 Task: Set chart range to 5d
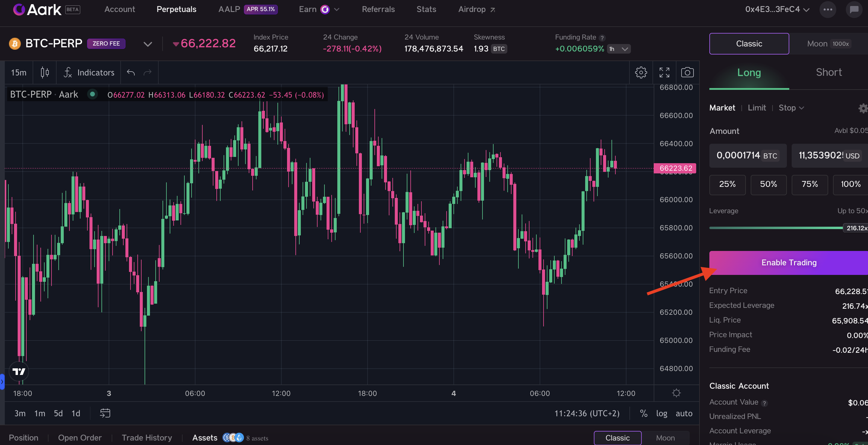coord(58,413)
